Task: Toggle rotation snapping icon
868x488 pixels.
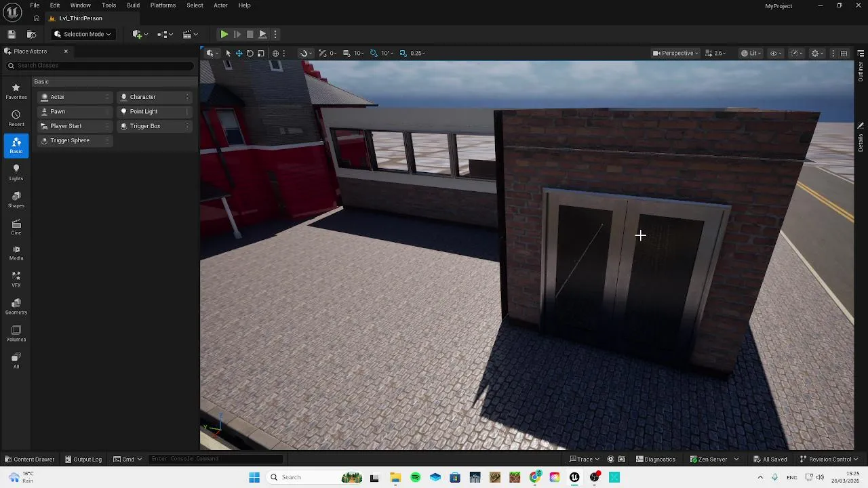Action: [x=374, y=53]
